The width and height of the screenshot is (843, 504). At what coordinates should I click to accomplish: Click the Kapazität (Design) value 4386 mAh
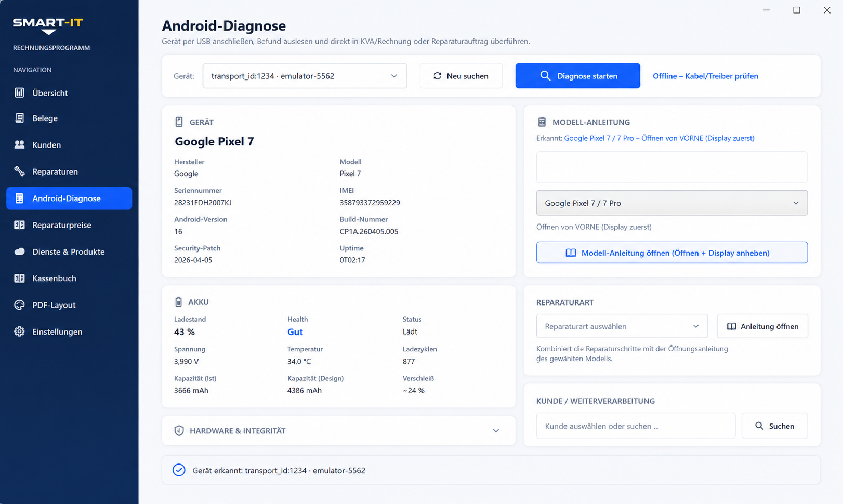point(305,390)
